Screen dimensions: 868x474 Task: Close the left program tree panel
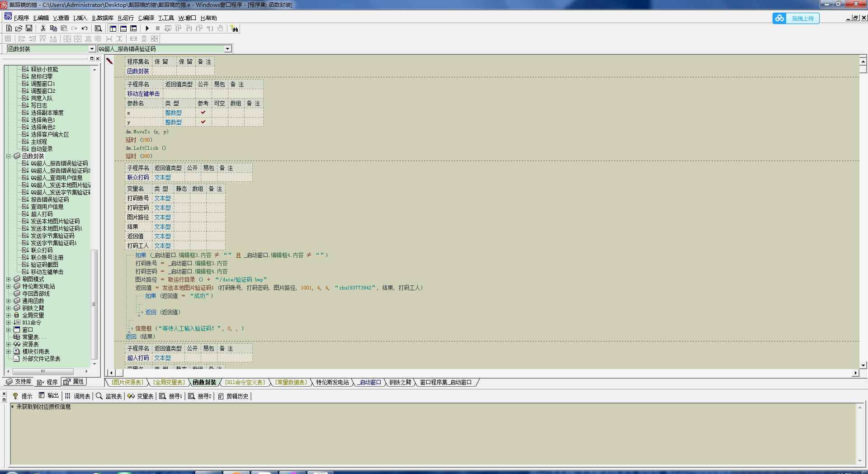(x=98, y=58)
